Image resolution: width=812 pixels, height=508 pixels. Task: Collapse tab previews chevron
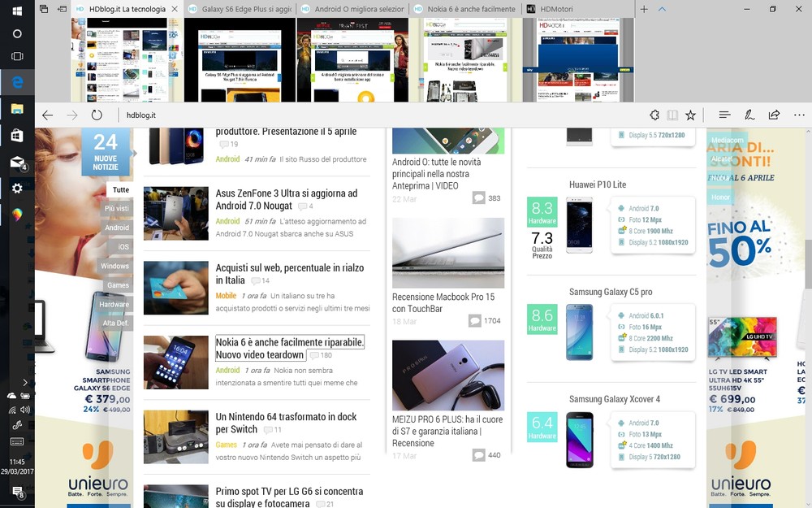point(662,9)
